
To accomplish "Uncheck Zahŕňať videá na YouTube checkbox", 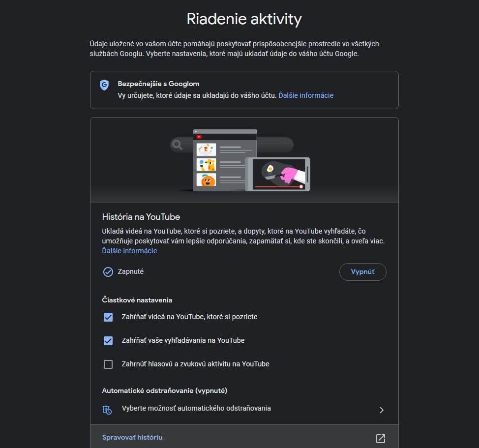I will click(x=108, y=317).
